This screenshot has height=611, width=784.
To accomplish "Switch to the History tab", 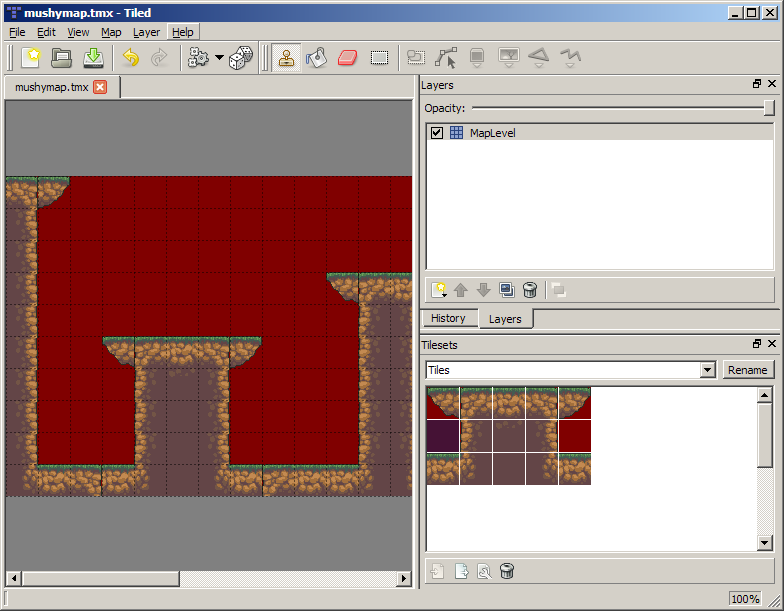I will click(448, 318).
